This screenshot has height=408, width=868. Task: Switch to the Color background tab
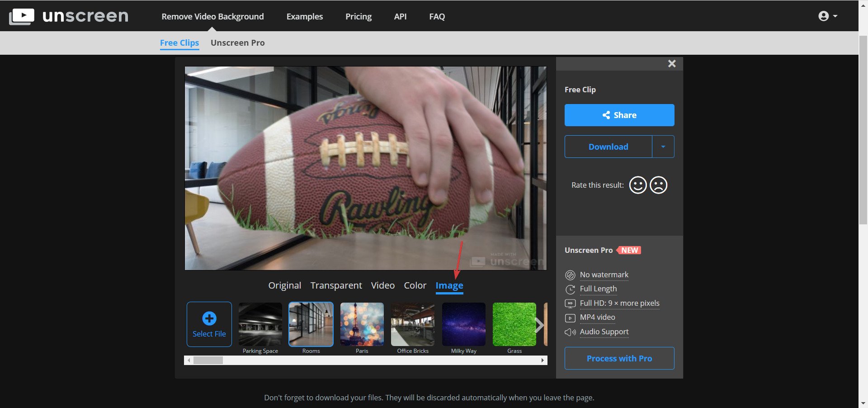tap(415, 285)
